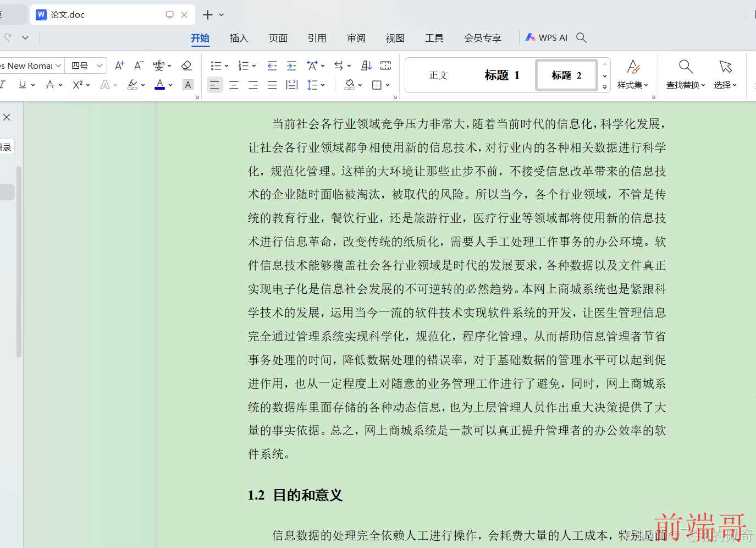Decrease the font size with A-
Viewport: 756px width, 548px height.
[x=139, y=65]
